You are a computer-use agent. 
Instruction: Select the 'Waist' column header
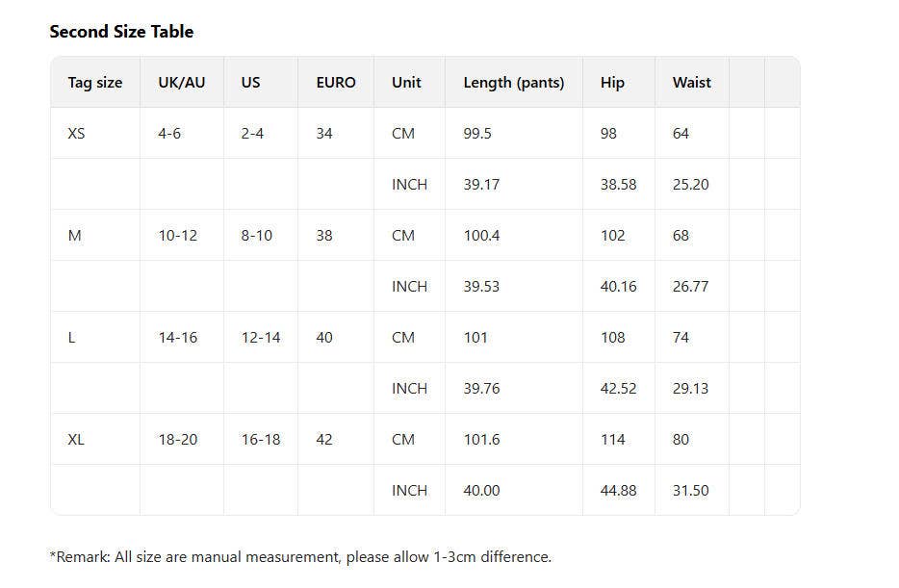tap(691, 83)
